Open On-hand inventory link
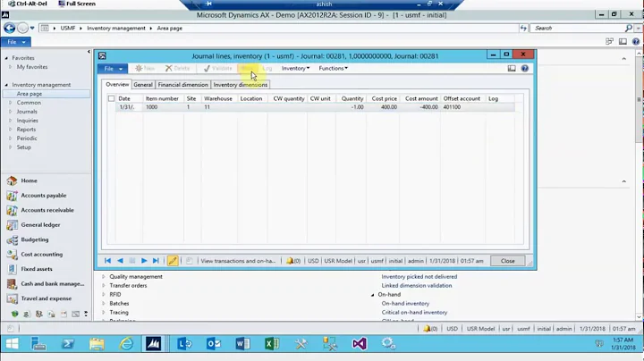 coord(405,304)
